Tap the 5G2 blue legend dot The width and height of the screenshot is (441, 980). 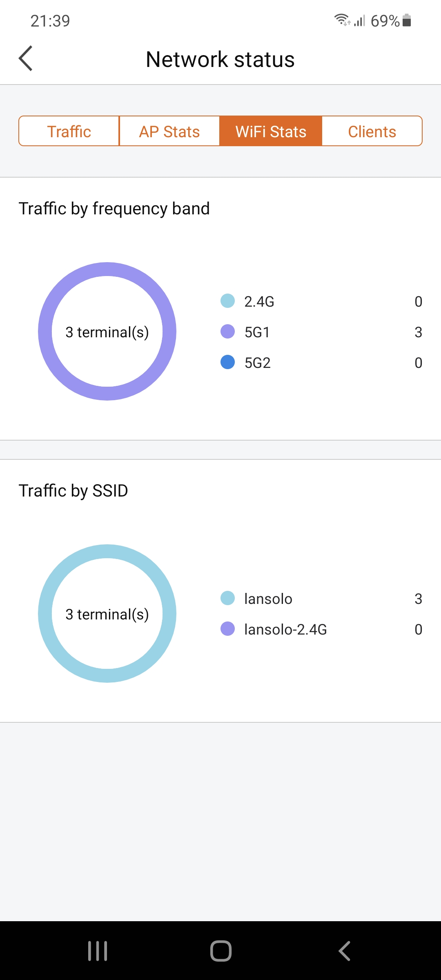(x=227, y=362)
